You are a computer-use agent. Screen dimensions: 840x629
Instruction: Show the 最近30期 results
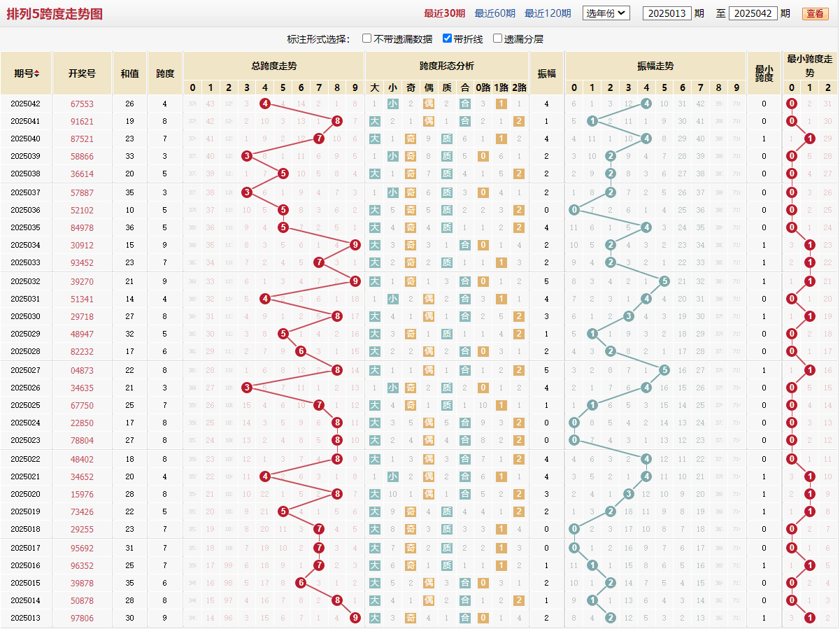[444, 13]
